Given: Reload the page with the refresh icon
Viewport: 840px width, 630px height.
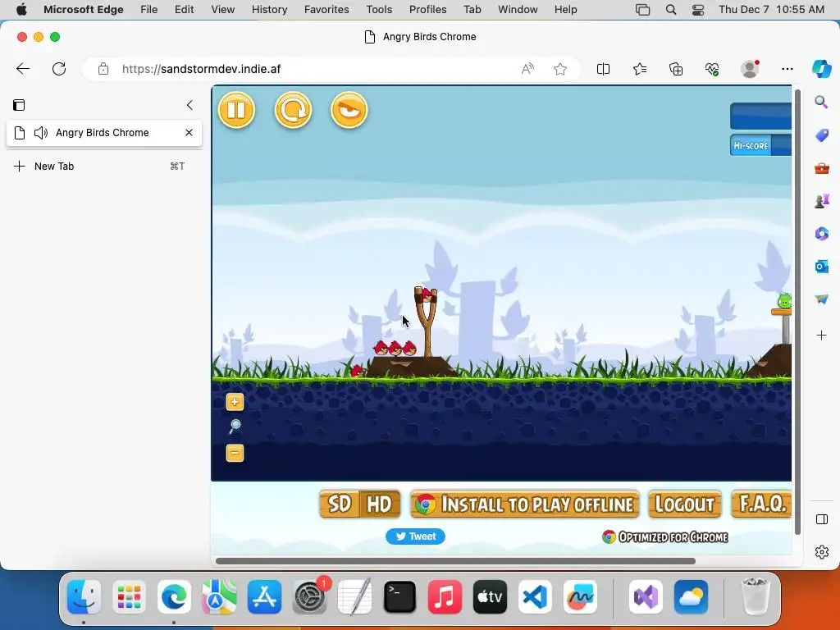Looking at the screenshot, I should (59, 69).
